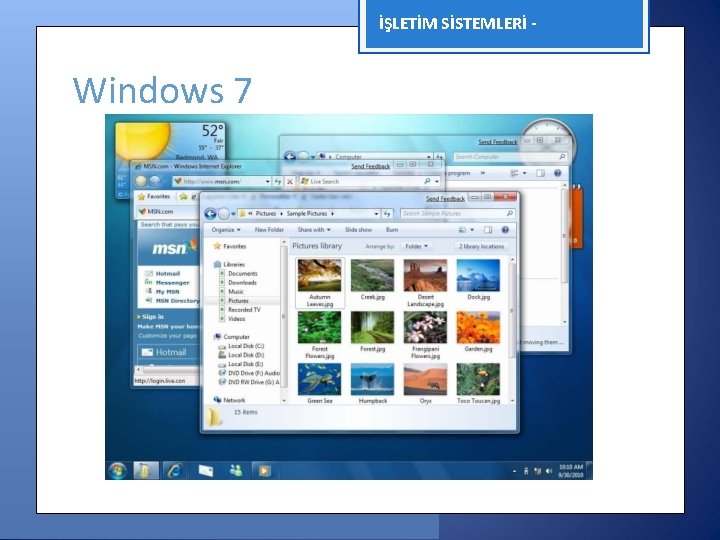
Task: Open Live Search provider dropdown arrow
Action: (x=437, y=181)
